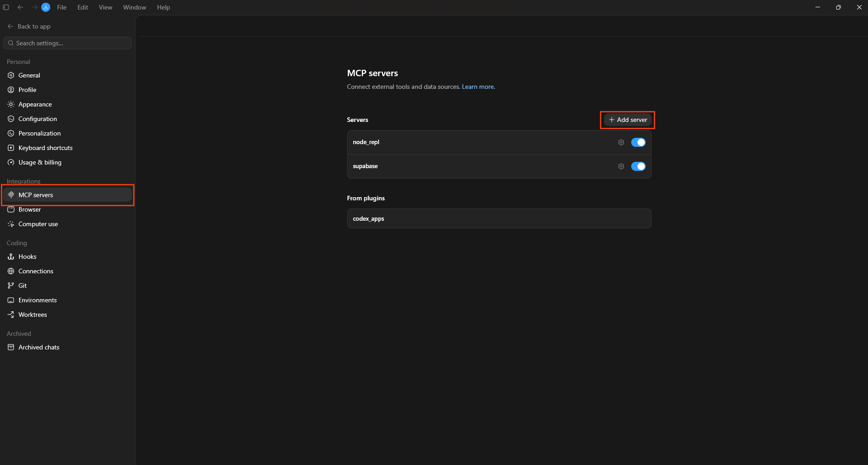Open Hooks settings page
Image resolution: width=868 pixels, height=465 pixels.
pyautogui.click(x=67, y=257)
